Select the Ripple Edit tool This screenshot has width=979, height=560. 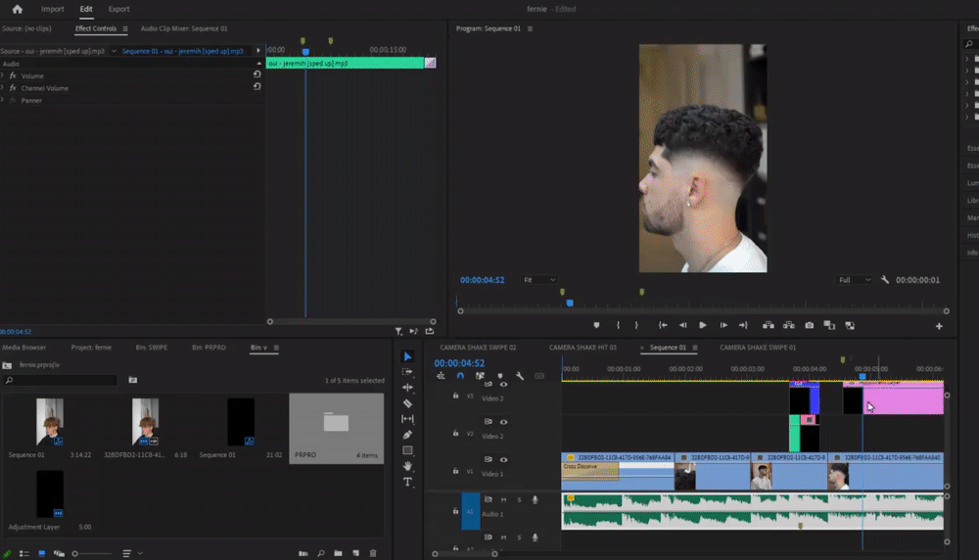pyautogui.click(x=407, y=387)
